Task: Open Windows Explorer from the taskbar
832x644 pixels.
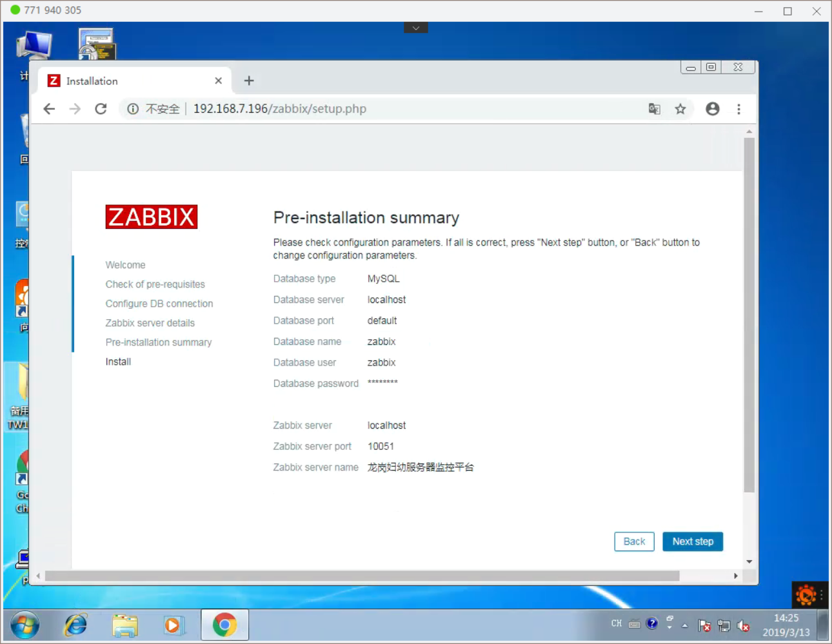Action: 124,625
